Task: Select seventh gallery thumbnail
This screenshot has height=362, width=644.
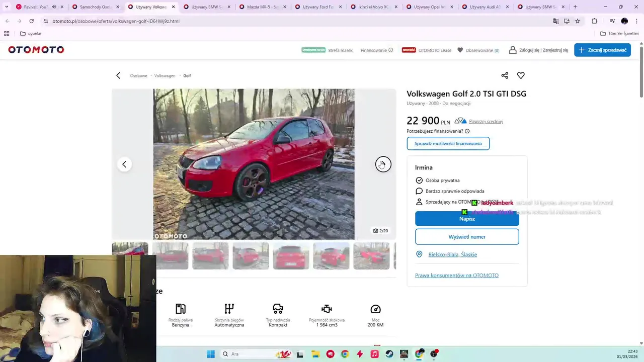Action: (371, 256)
